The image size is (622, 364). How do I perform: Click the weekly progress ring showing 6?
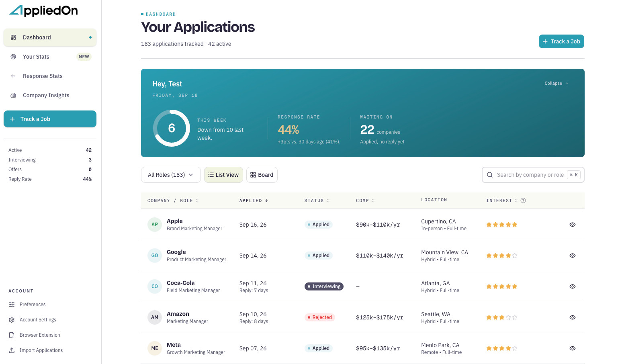coord(172,128)
